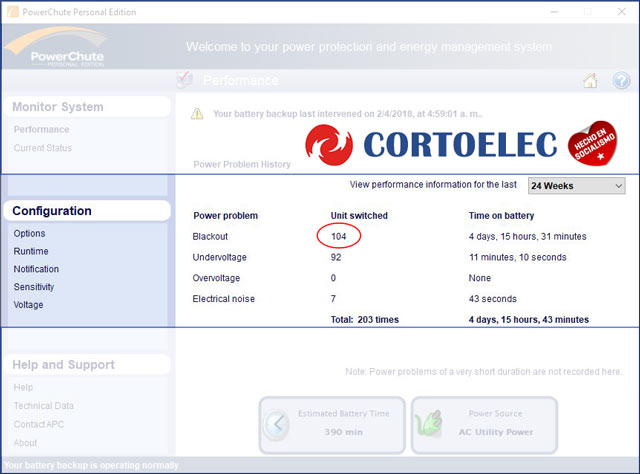640x474 pixels.
Task: Click the Monitor System section header
Action: [x=87, y=107]
